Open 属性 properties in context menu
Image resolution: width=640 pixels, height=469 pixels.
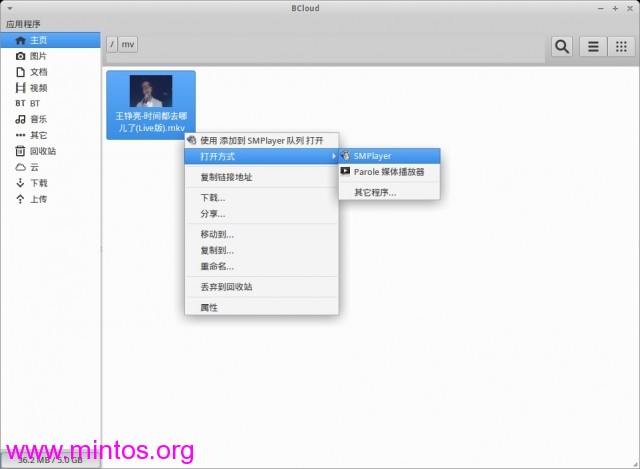262,307
